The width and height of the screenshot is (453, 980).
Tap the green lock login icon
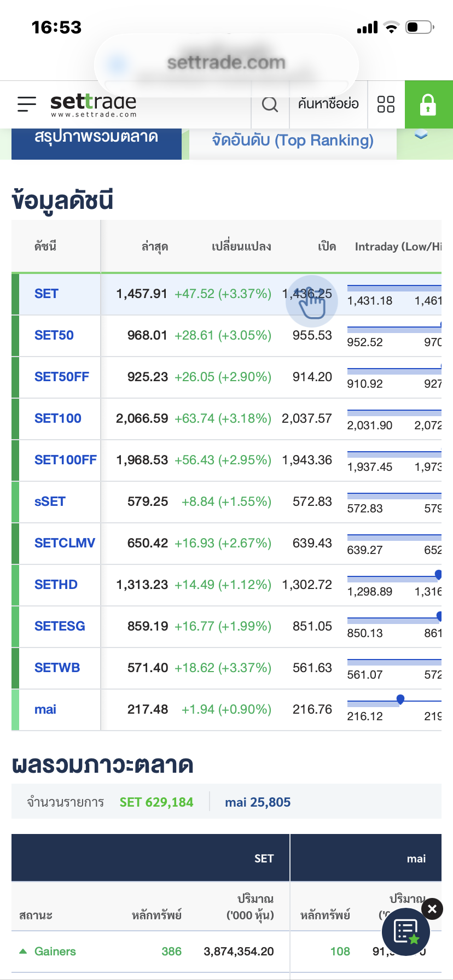pyautogui.click(x=428, y=104)
